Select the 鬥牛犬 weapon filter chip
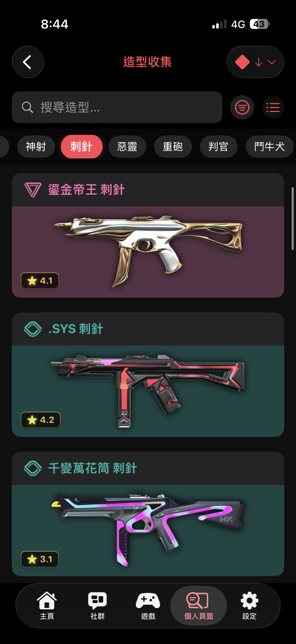Viewport: 296px width, 644px height. coord(269,146)
